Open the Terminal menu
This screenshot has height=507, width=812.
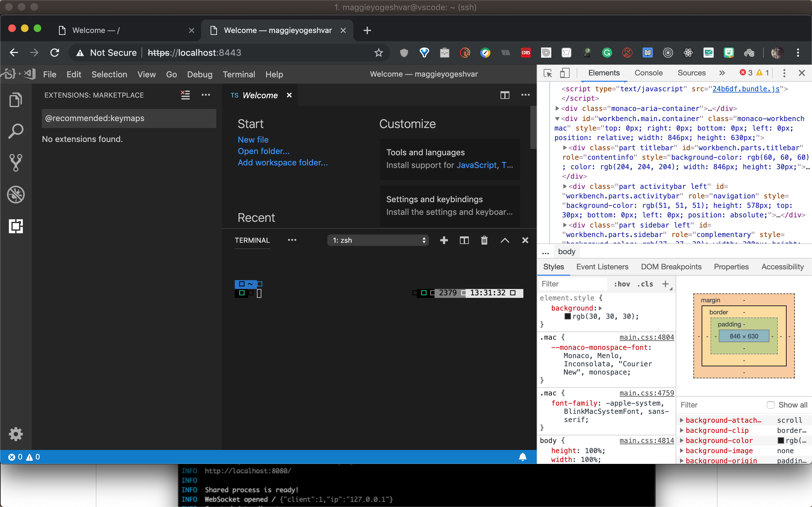(239, 74)
